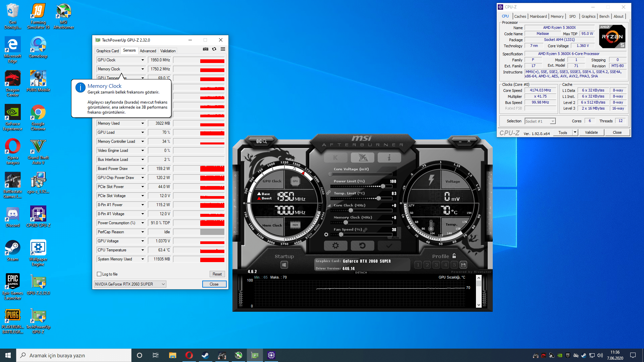Image resolution: width=644 pixels, height=362 pixels.
Task: Open the NVIDIA GeForce RTX 2060 SUPER selector
Action: click(130, 284)
